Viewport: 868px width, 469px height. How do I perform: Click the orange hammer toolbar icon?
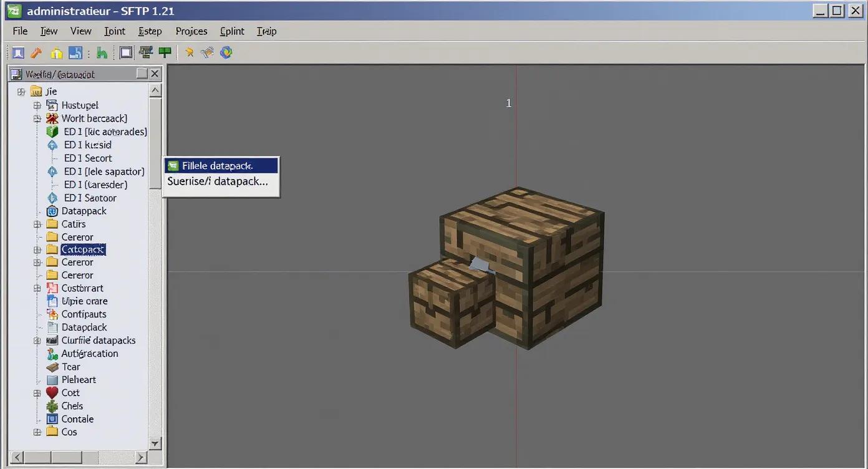click(36, 52)
